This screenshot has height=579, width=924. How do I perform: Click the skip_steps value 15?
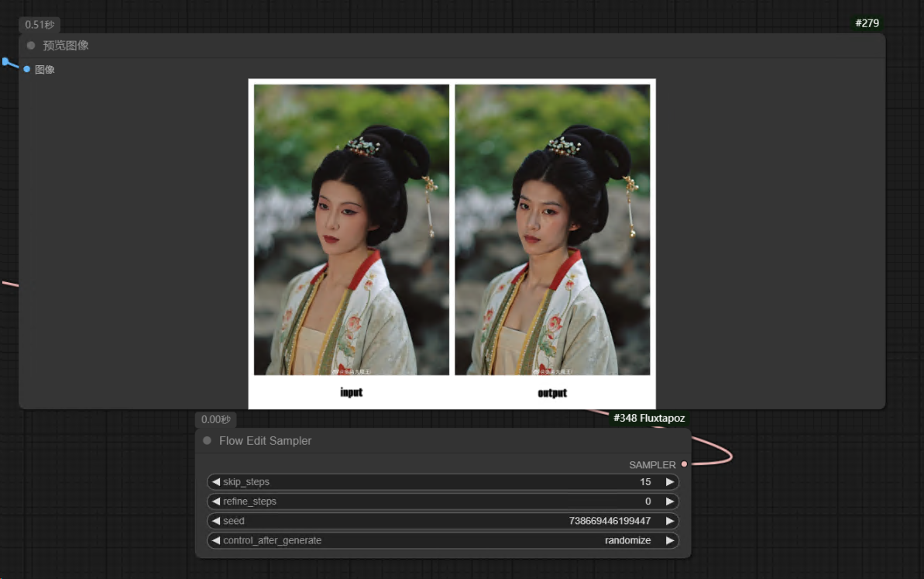point(644,482)
